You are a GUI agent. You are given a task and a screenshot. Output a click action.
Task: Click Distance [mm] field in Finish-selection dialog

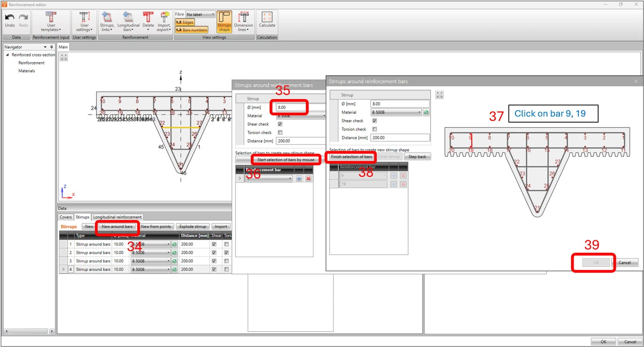pos(400,138)
